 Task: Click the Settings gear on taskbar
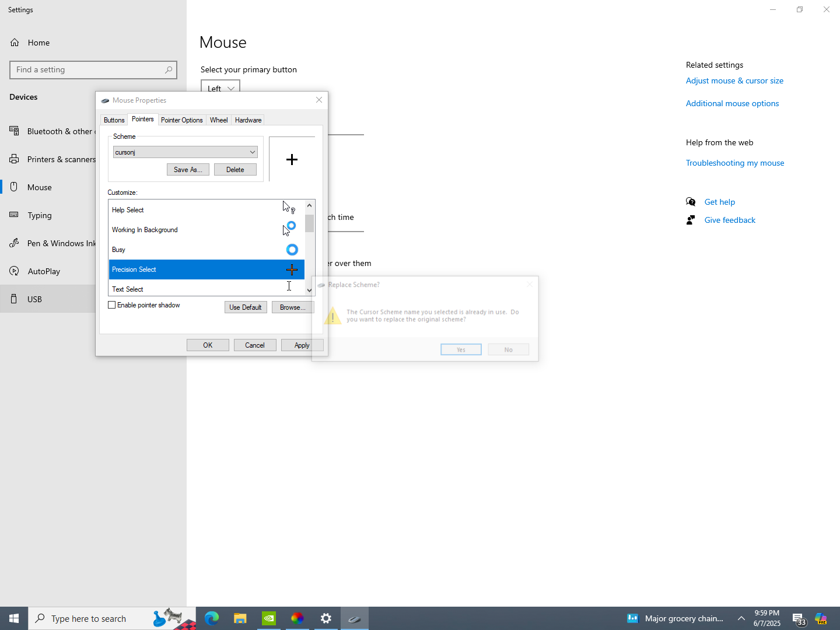(326, 618)
